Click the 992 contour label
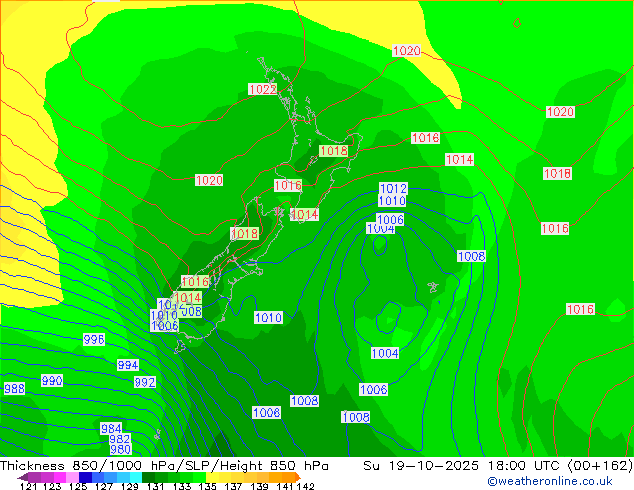Viewport: 634px width, 490px height. click(x=145, y=382)
